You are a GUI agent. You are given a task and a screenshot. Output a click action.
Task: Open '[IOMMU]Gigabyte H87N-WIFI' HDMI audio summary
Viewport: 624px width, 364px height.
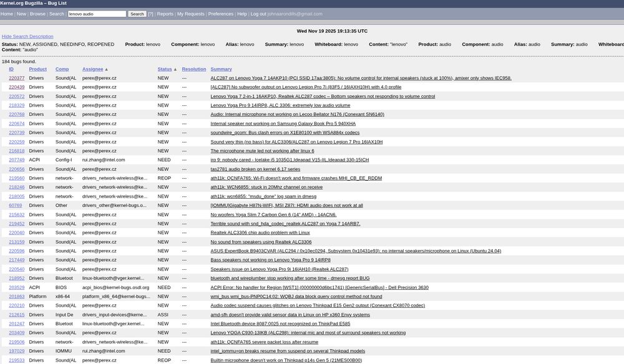point(286,206)
